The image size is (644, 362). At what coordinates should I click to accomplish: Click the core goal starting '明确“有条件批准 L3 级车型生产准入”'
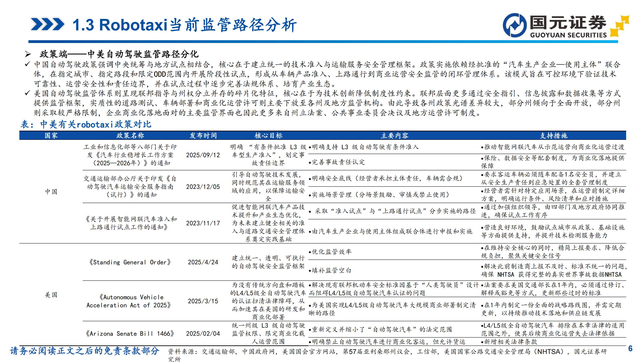(268, 155)
